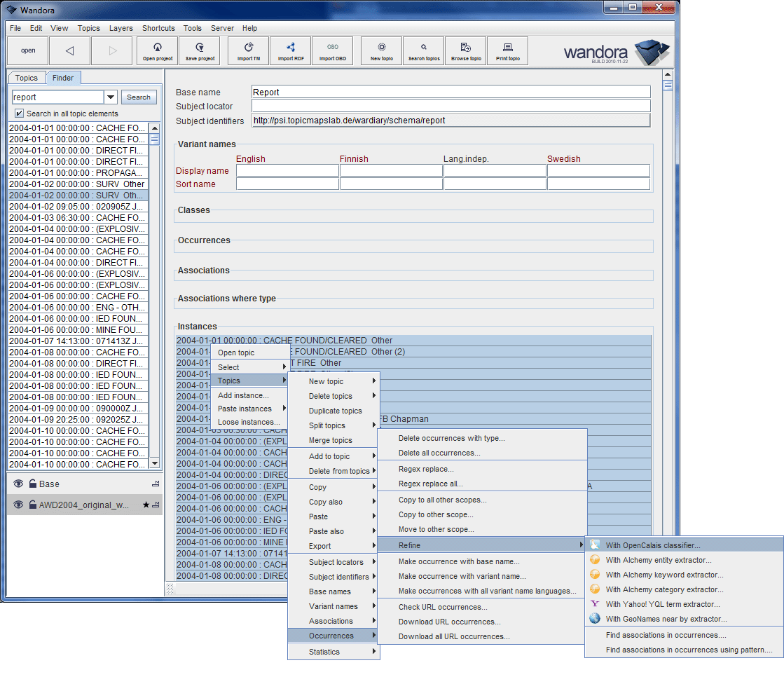Viewport: 784px width, 691px height.
Task: Open the search history dropdown in Finder
Action: (111, 97)
